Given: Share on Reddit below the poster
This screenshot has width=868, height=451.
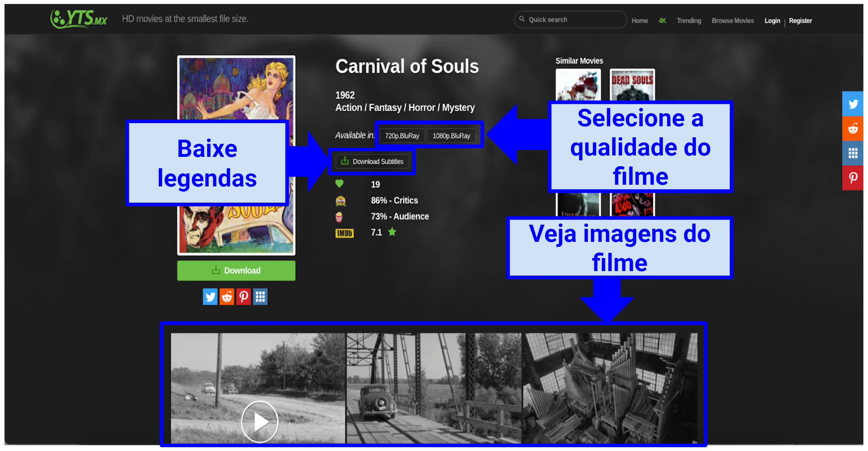Looking at the screenshot, I should coord(227,297).
